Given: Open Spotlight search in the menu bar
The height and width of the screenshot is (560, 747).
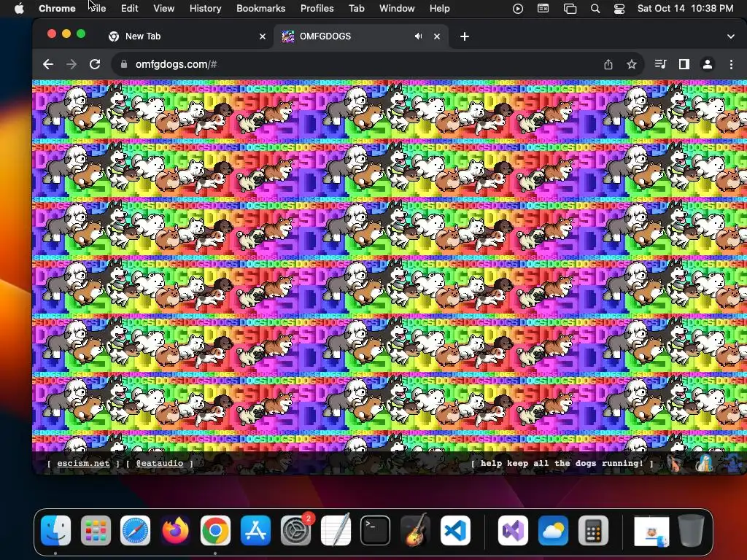Looking at the screenshot, I should (595, 8).
